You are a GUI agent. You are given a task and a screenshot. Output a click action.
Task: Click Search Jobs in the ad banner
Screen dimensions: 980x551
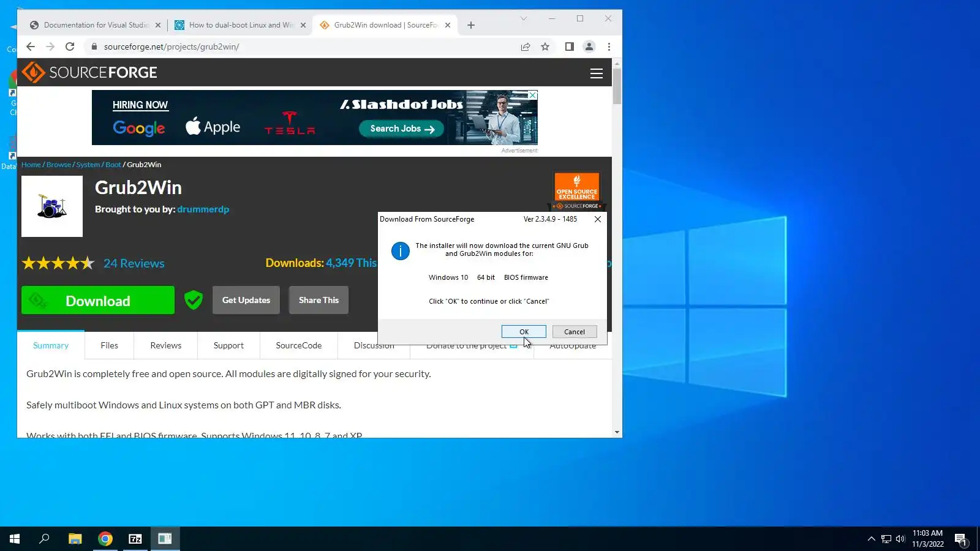click(x=402, y=129)
